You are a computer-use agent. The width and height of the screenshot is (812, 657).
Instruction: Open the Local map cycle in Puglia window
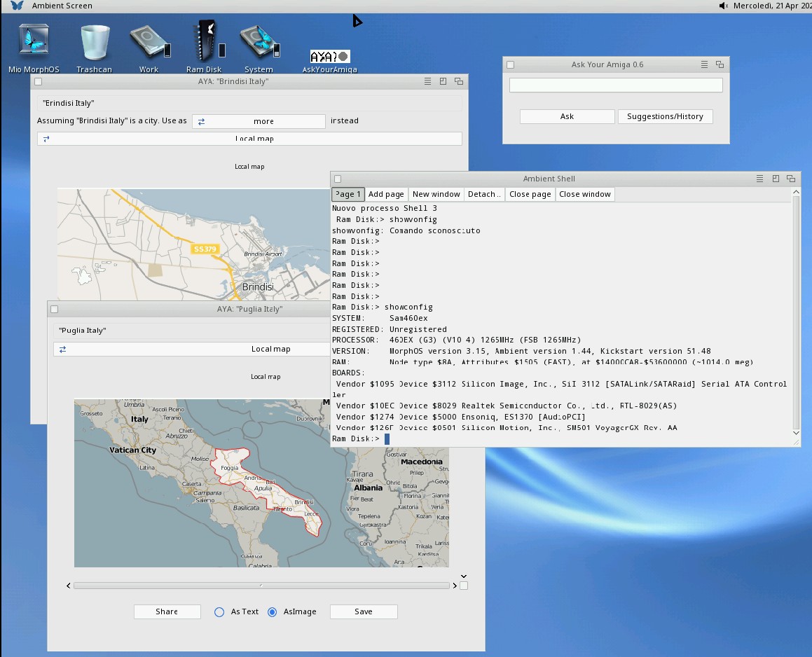coord(270,349)
